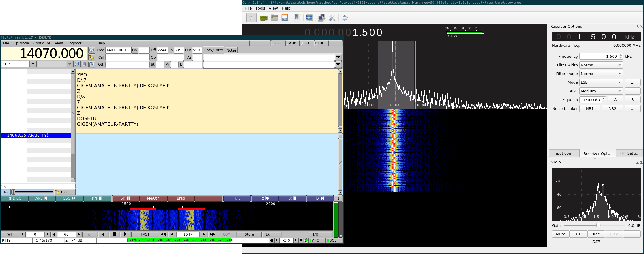644x254 pixels.
Task: Open Gqrx Tools menu
Action: click(x=260, y=8)
